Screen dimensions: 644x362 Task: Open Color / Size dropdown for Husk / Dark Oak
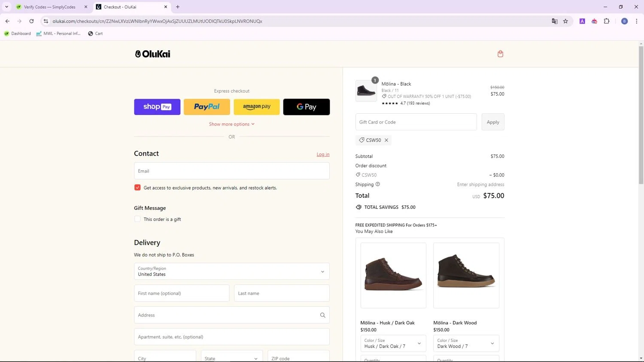[x=393, y=344]
